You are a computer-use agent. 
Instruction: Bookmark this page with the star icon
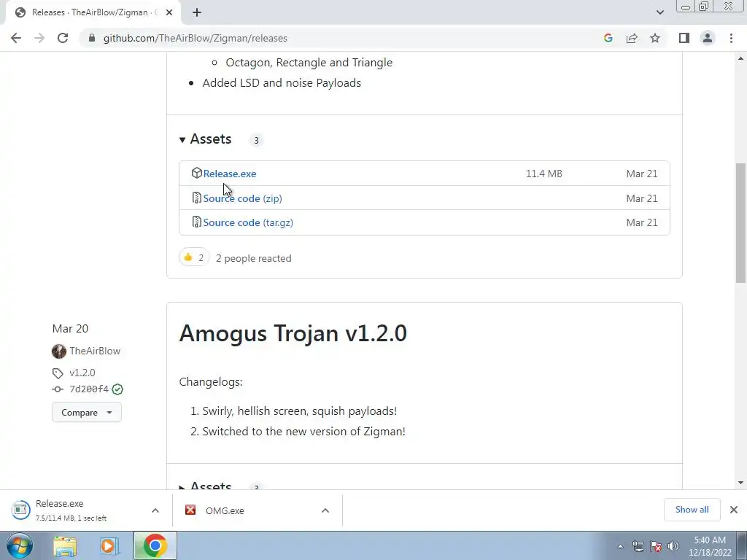[x=655, y=38]
